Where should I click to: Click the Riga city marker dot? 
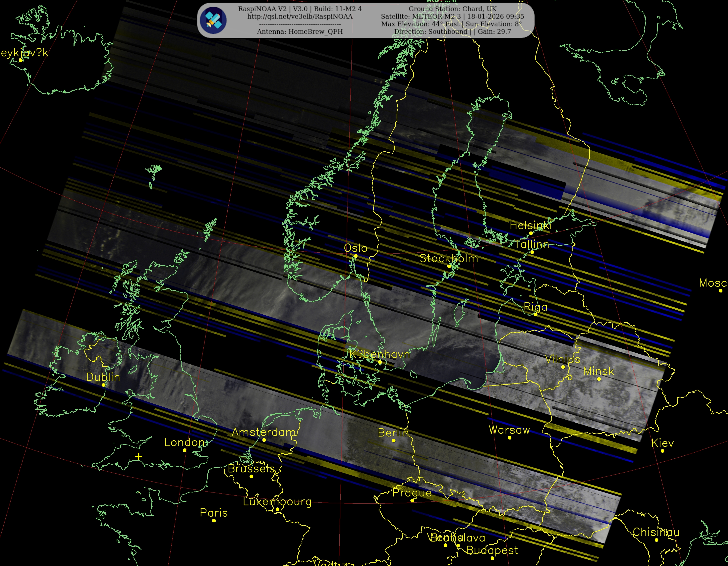tap(536, 315)
